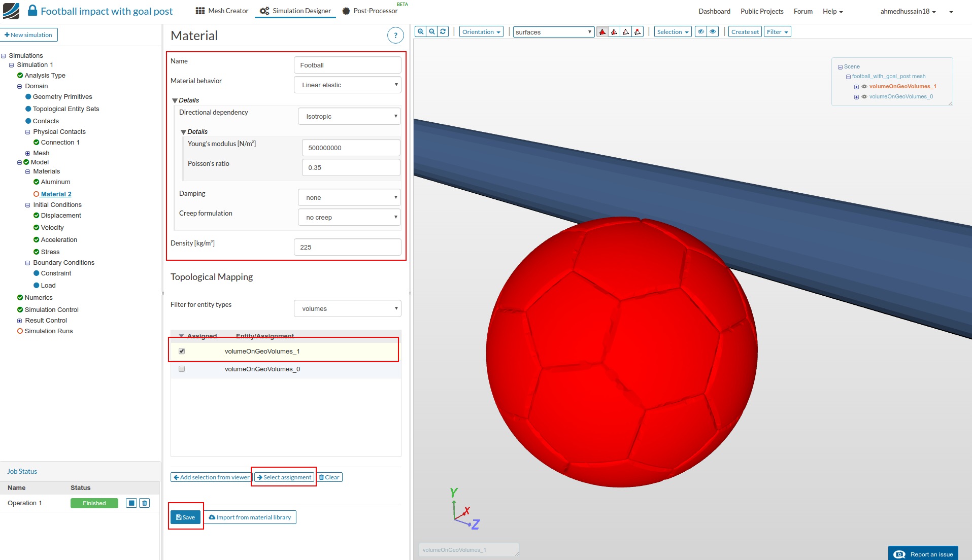Click the Load blue dot icon

point(36,286)
